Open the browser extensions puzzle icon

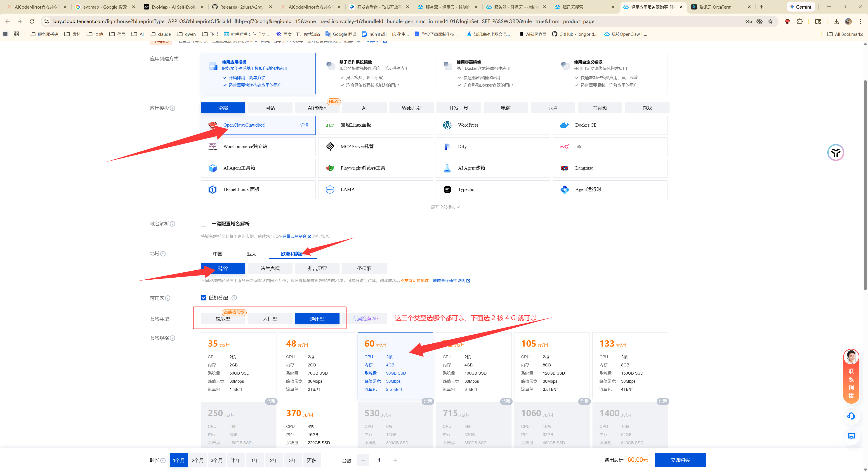[800, 21]
